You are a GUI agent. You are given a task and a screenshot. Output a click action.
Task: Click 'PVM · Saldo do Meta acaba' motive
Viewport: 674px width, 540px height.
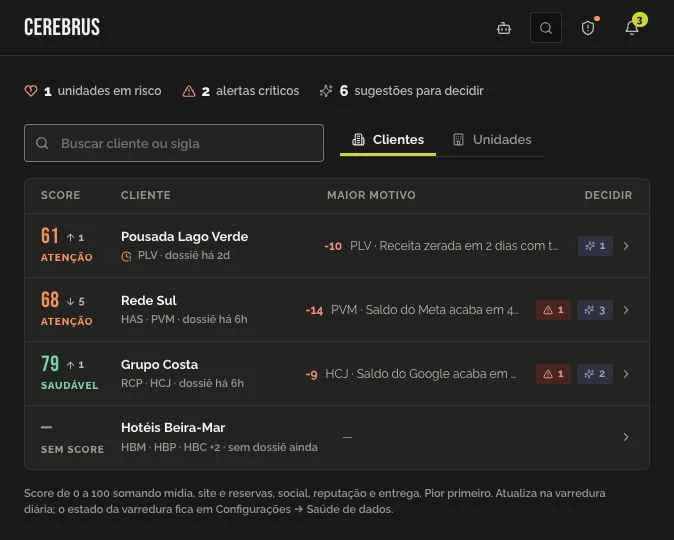(x=425, y=310)
